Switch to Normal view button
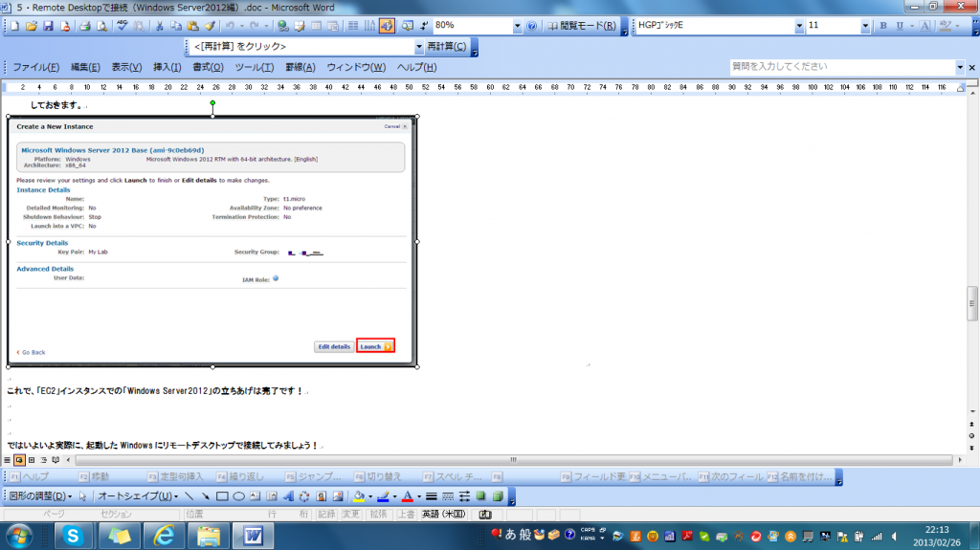Viewport: 980px width, 550px height. 7,460
